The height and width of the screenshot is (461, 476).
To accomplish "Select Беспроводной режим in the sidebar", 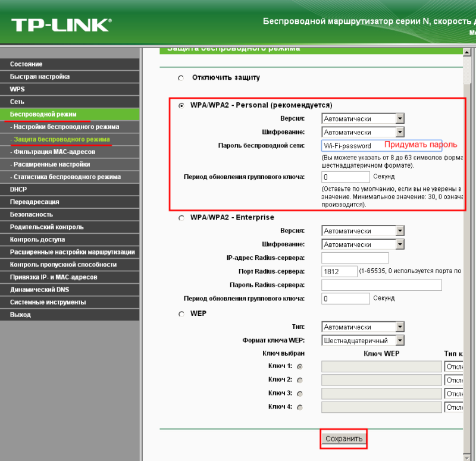I will point(70,114).
